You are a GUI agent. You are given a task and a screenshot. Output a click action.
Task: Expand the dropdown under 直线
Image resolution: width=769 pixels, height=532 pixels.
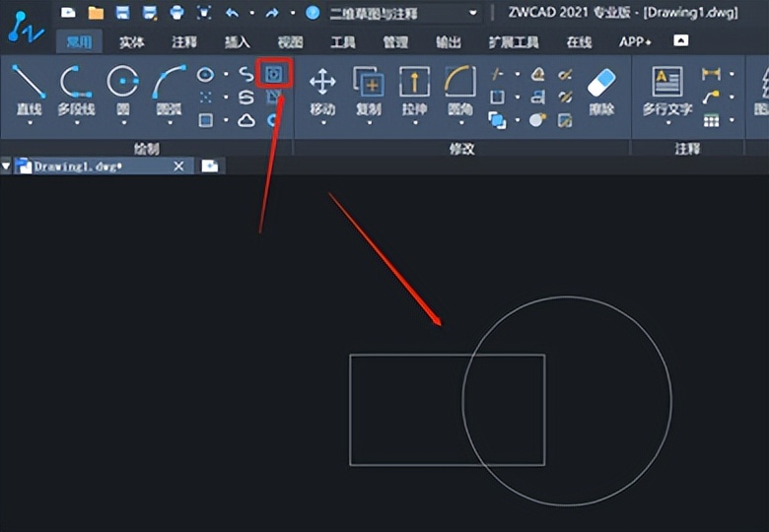pos(30,123)
